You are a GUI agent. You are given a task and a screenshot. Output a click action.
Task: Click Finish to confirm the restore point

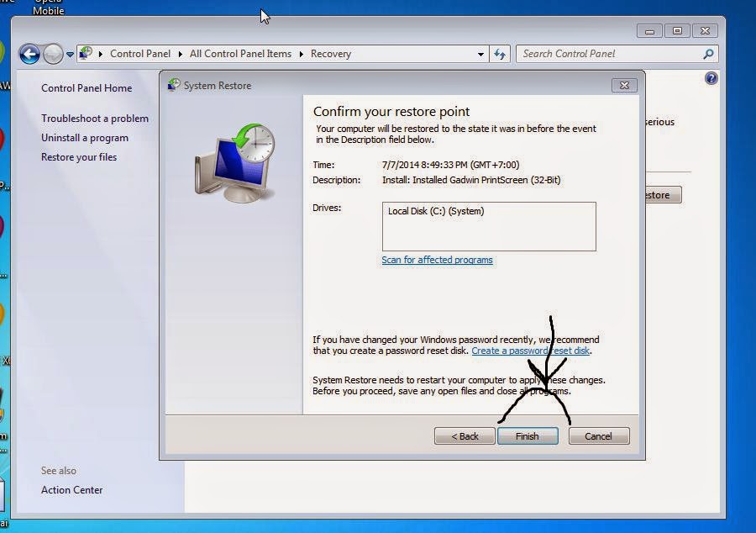[x=528, y=435]
